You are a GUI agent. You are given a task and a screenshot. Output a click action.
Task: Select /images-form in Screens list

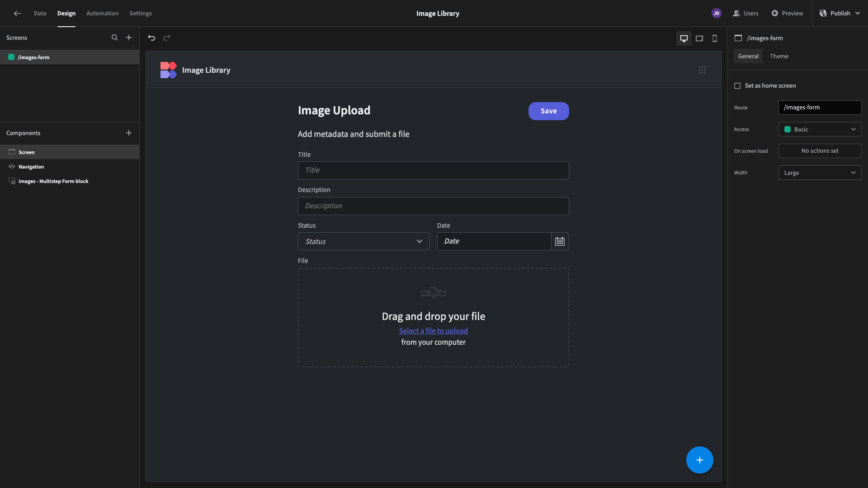click(70, 57)
